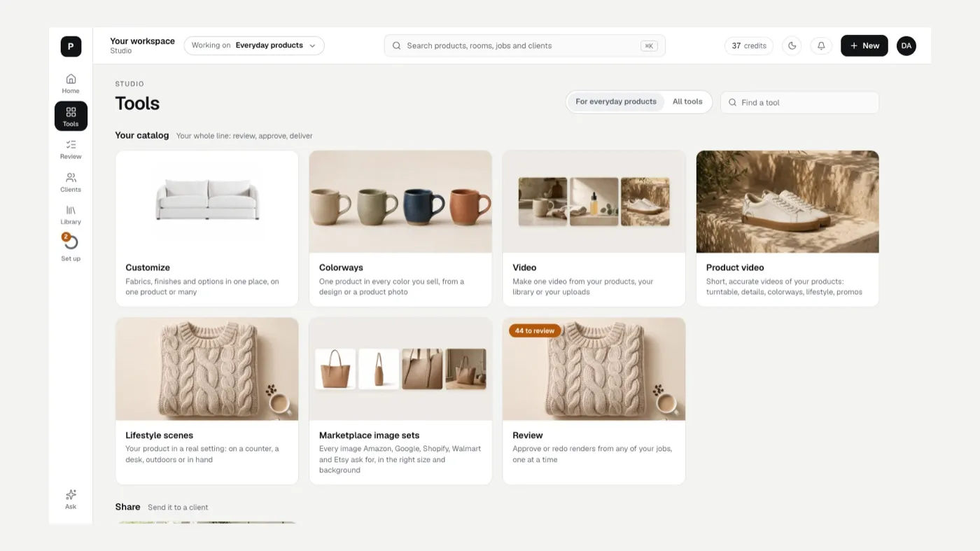Screen dimensions: 980x551
Task: Click the P workspace logo icon
Action: click(x=71, y=46)
